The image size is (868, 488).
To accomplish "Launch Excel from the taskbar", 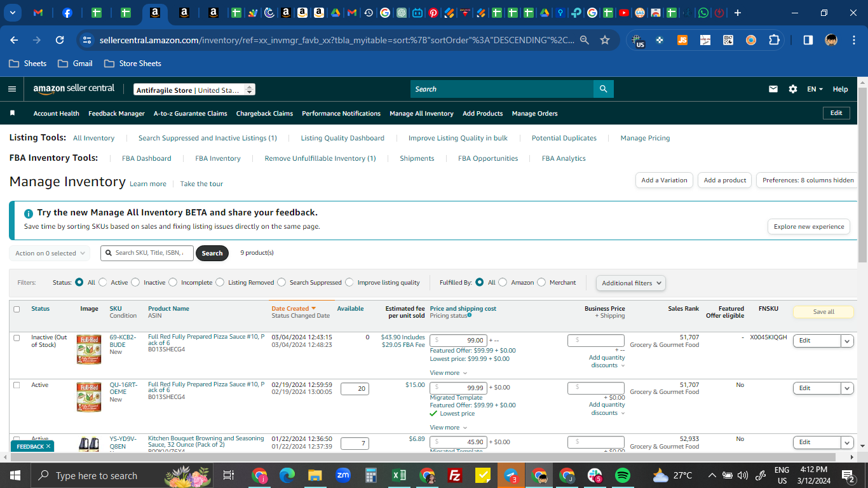I will click(399, 475).
